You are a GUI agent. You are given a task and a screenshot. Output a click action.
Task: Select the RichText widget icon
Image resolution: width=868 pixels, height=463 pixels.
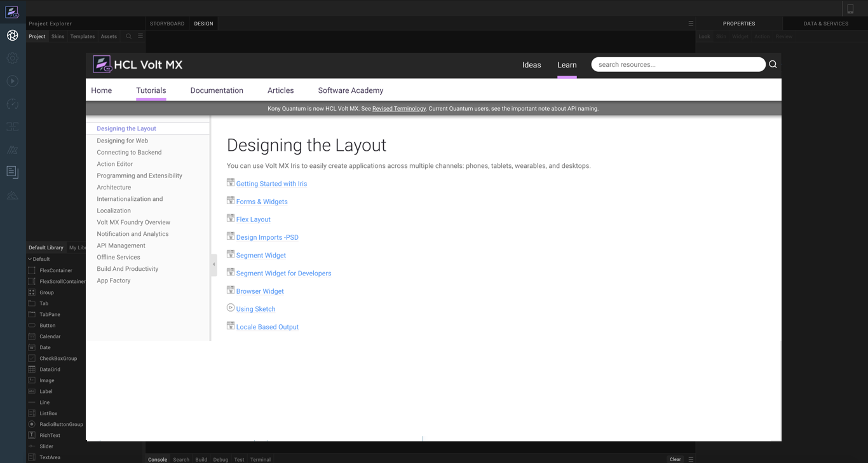(32, 435)
